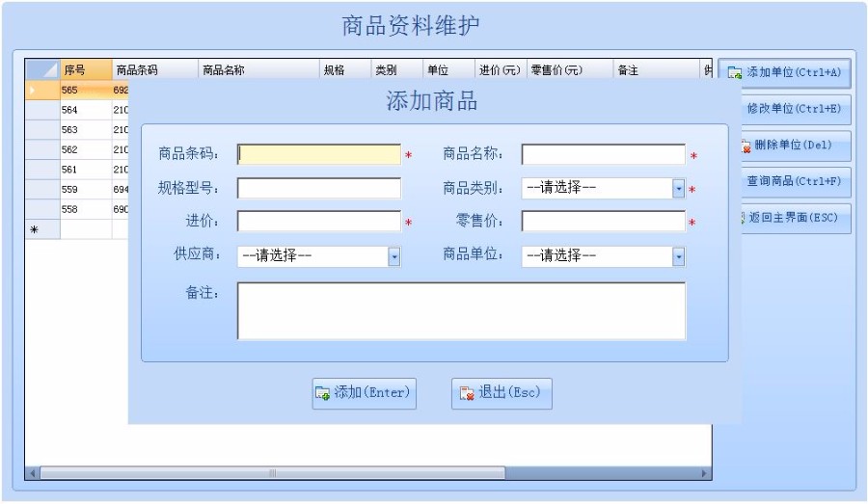Click the 查询商品(Ctrl+F) button

[x=796, y=181]
